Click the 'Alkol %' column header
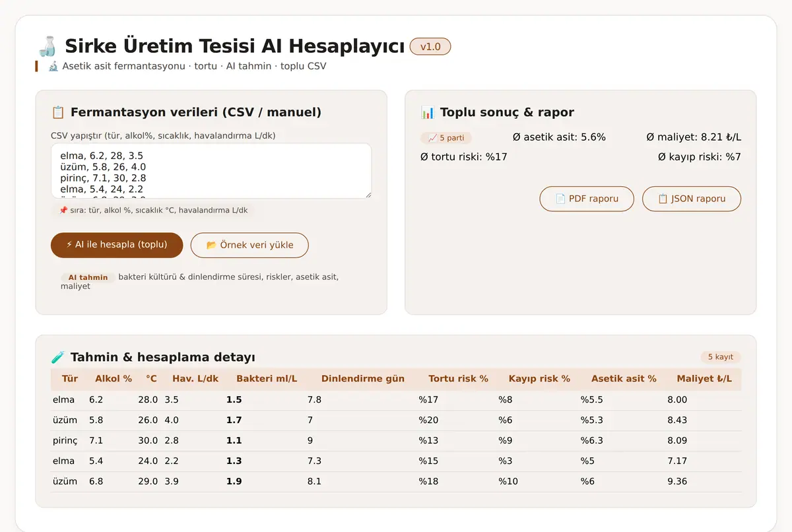This screenshot has height=532, width=792. pos(114,379)
